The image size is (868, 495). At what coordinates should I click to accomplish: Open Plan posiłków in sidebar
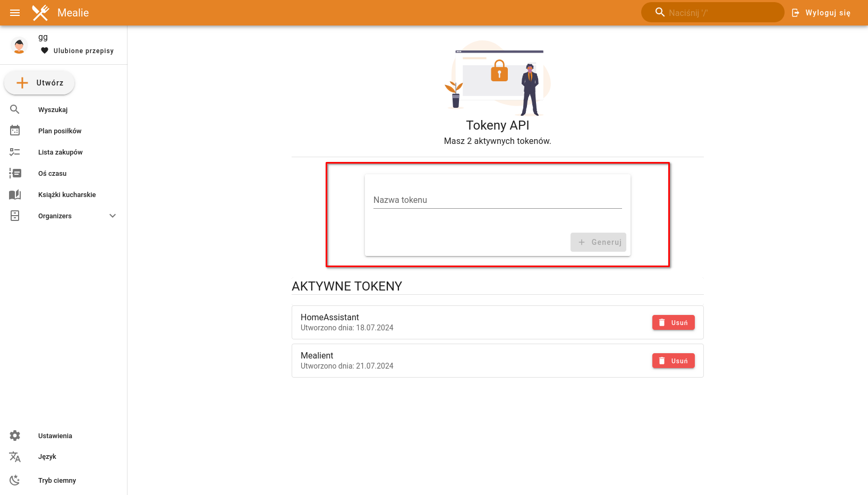64,131
